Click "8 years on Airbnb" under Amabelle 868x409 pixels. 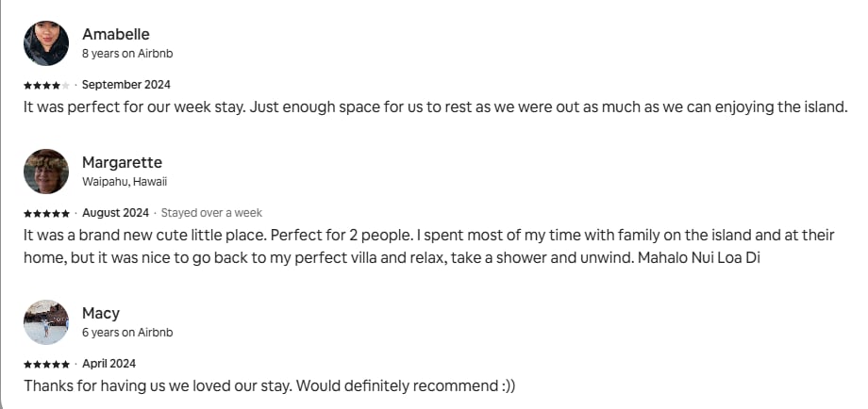tap(127, 54)
